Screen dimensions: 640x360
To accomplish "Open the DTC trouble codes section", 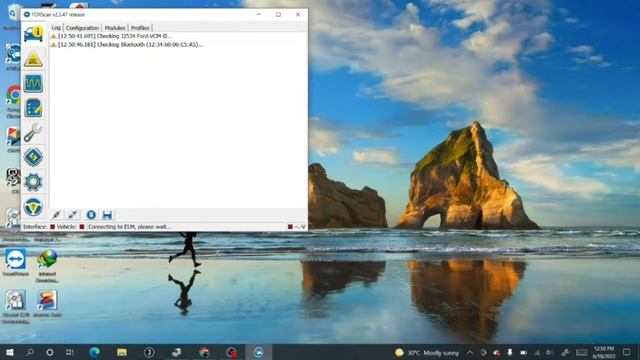I will tap(33, 60).
